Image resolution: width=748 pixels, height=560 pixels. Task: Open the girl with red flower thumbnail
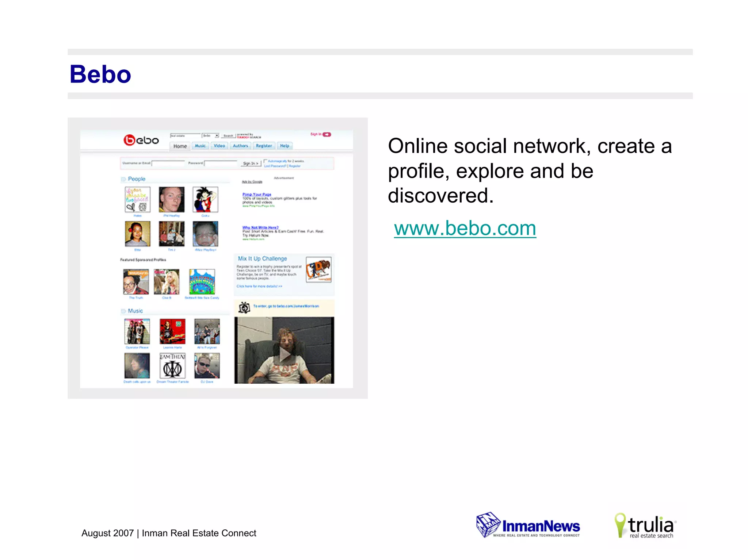[137, 234]
